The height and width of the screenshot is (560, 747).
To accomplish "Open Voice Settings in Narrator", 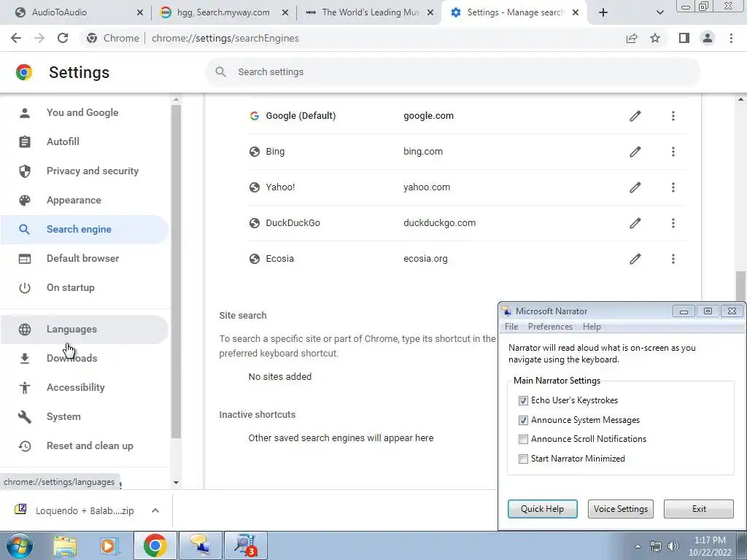I will point(621,509).
